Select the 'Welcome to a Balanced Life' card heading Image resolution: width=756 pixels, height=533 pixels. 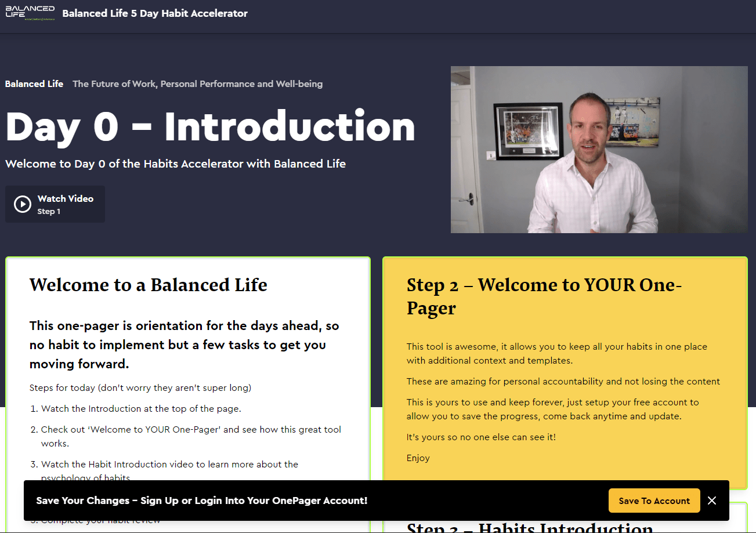point(149,285)
